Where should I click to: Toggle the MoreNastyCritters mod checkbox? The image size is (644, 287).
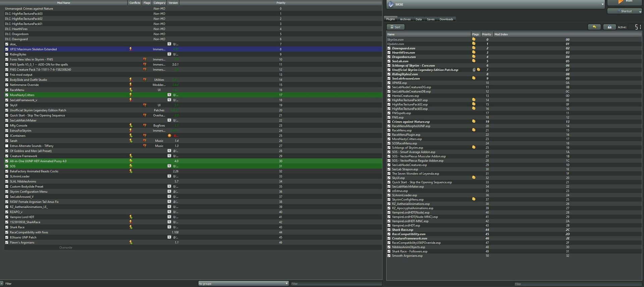7,95
